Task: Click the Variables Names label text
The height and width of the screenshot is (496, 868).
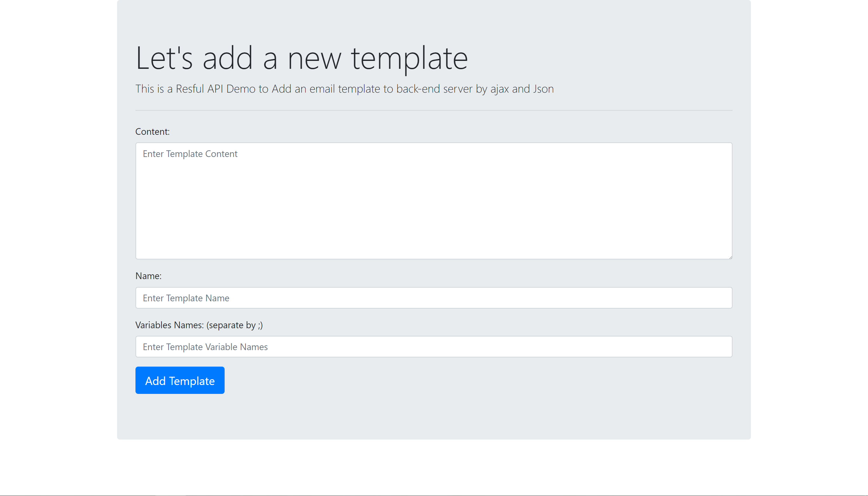Action: click(169, 325)
